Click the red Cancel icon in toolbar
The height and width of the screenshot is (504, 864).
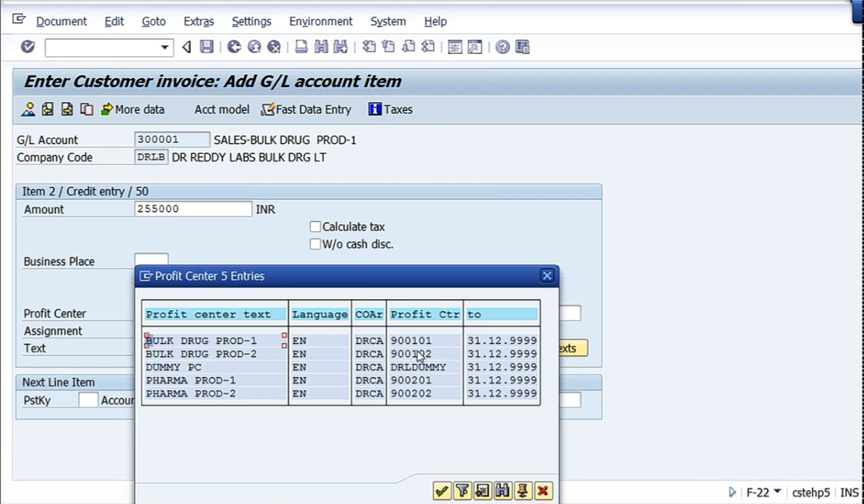pos(274,47)
